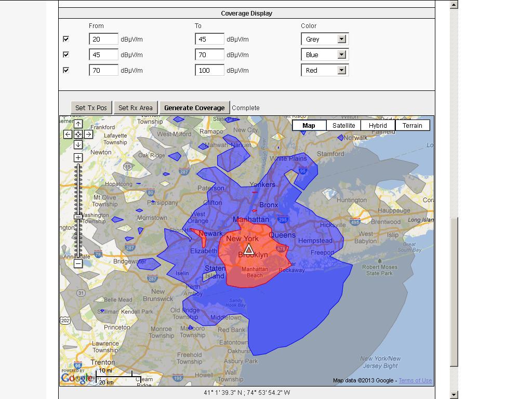Pan the map right with the arrow
The height and width of the screenshot is (399, 532).
coord(88,135)
